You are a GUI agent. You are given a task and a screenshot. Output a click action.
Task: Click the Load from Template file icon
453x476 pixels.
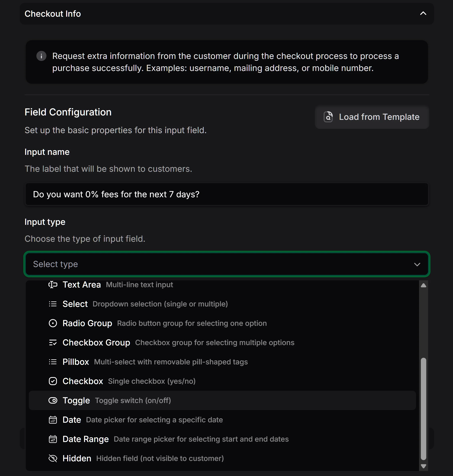click(x=328, y=117)
